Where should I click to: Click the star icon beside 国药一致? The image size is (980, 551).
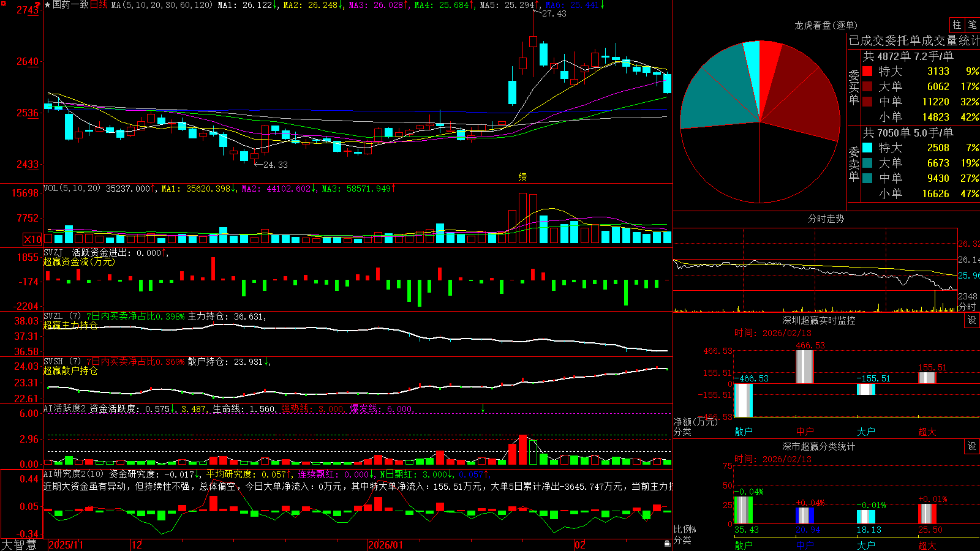pyautogui.click(x=48, y=5)
